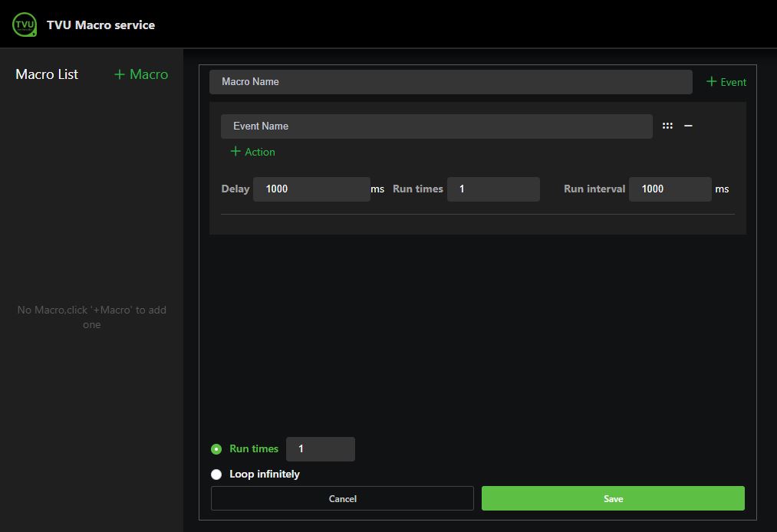Viewport: 777px width, 532px height.
Task: Add a new event using + Event
Action: click(x=726, y=81)
